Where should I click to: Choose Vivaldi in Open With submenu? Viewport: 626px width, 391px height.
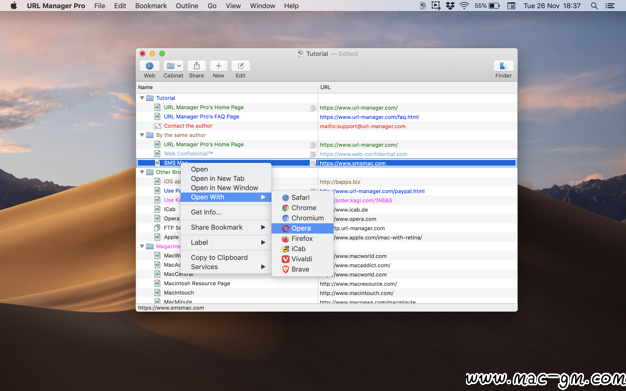tap(302, 259)
